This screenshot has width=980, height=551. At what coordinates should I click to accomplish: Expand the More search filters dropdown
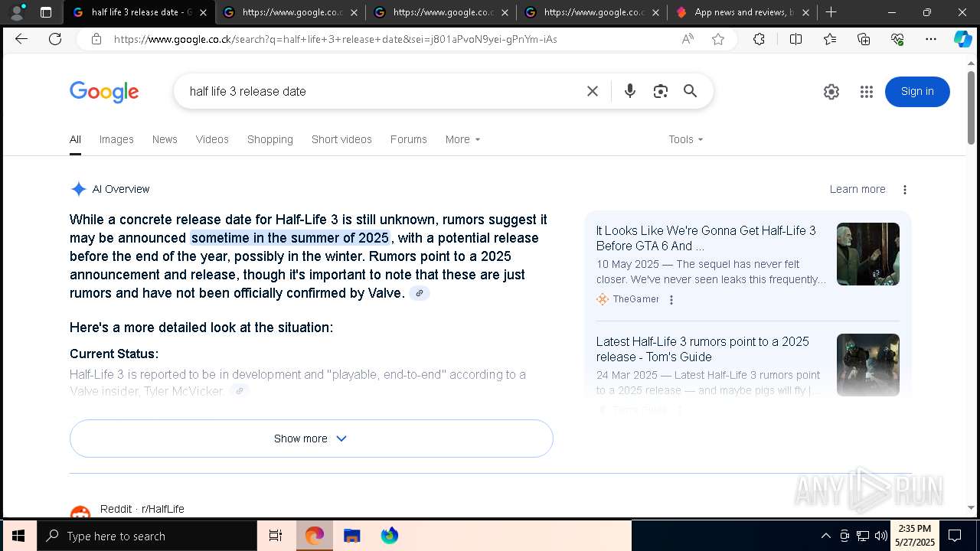(462, 139)
